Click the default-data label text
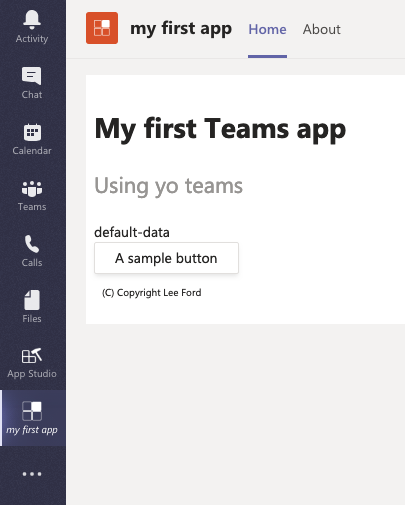The width and height of the screenshot is (405, 505). [x=132, y=232]
